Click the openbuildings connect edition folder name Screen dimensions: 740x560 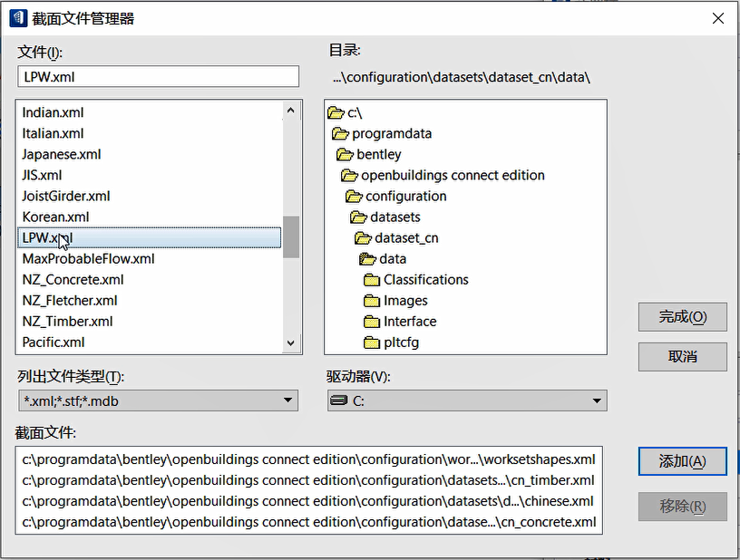pos(453,176)
